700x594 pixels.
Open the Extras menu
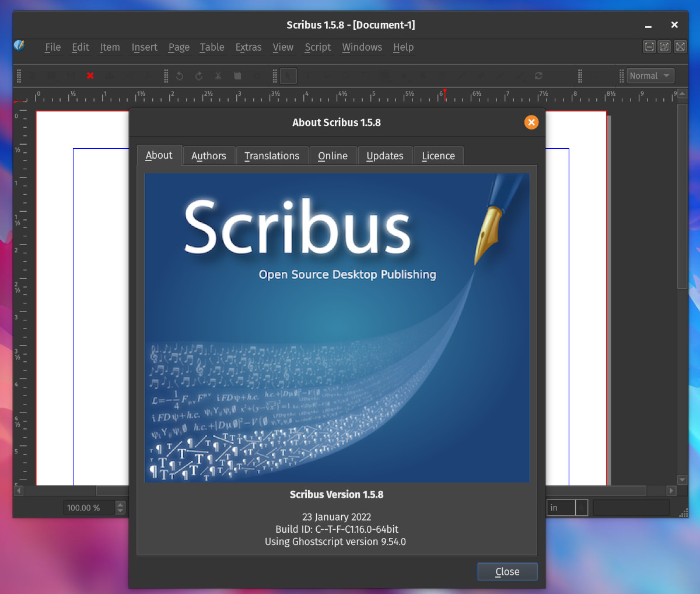point(249,47)
